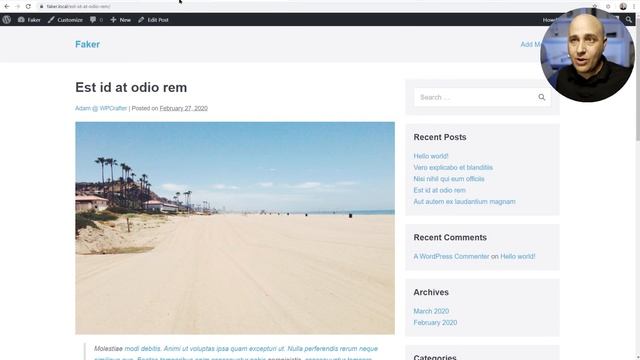Click Edit Post in admin bar

tap(153, 20)
